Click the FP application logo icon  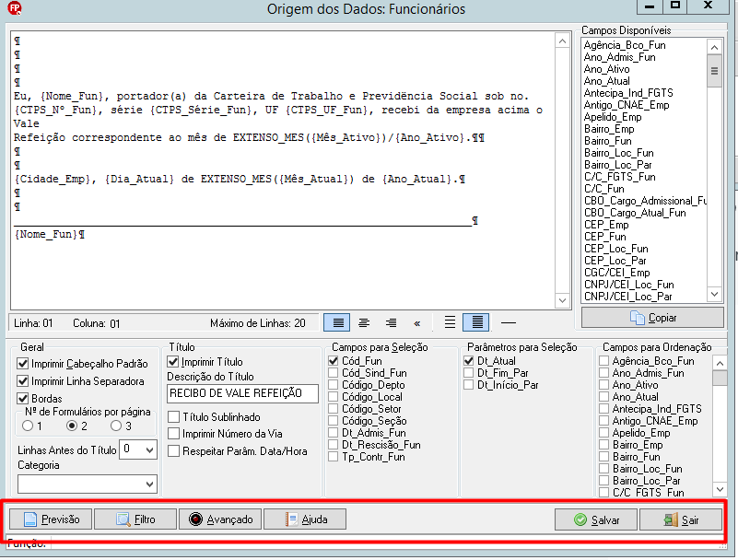point(15,8)
